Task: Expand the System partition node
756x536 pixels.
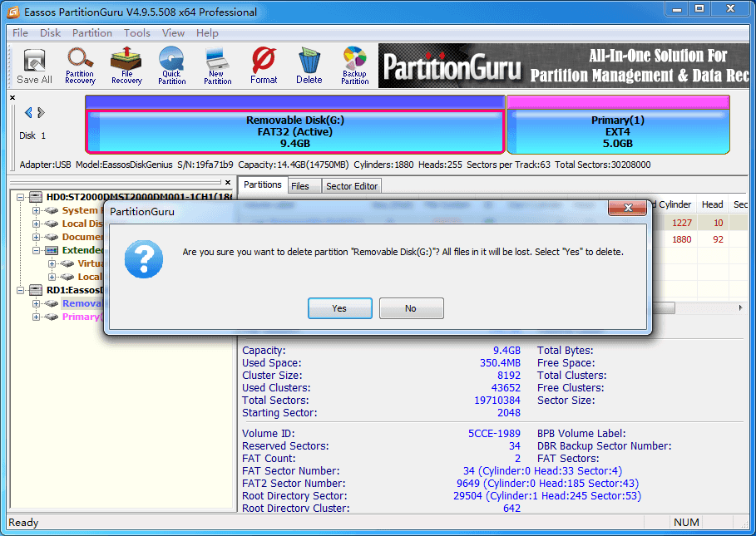Action: pos(36,210)
